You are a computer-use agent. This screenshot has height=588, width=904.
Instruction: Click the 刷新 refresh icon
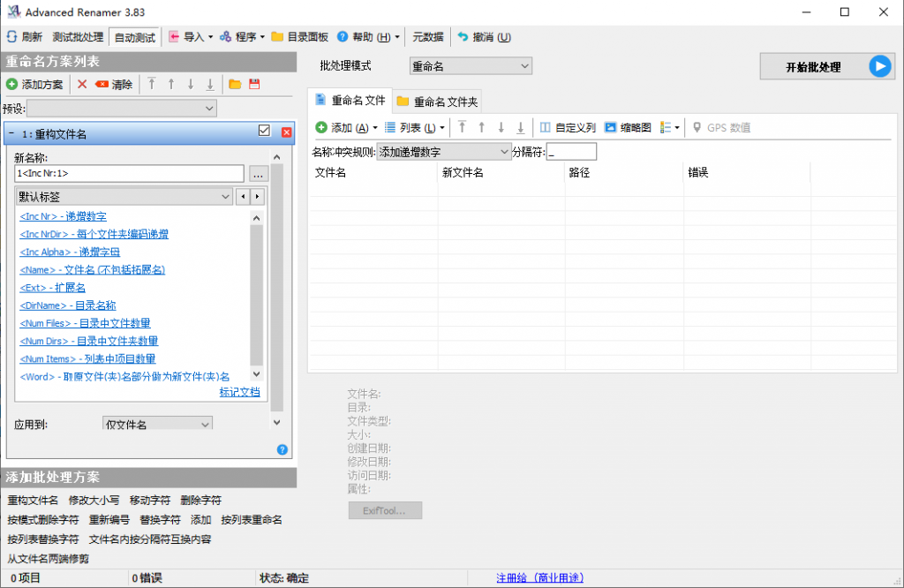pyautogui.click(x=12, y=37)
